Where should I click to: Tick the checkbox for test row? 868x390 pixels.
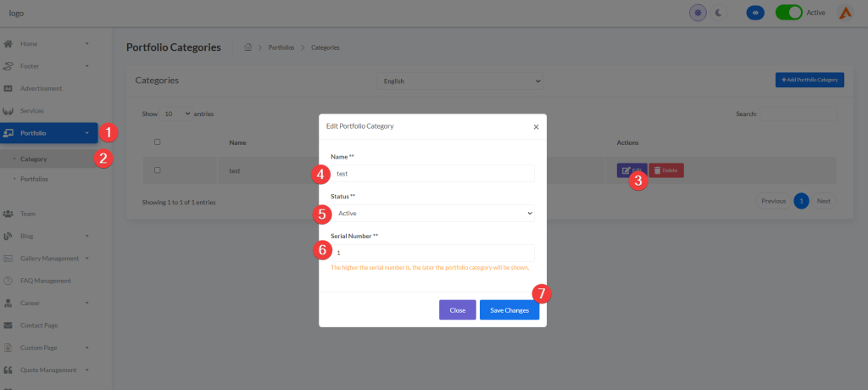click(158, 170)
